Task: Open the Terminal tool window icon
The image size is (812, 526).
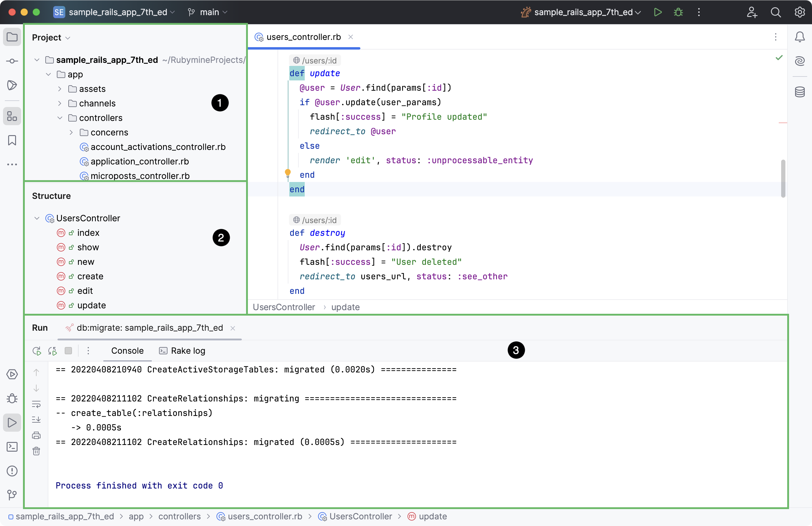Action: pyautogui.click(x=12, y=447)
